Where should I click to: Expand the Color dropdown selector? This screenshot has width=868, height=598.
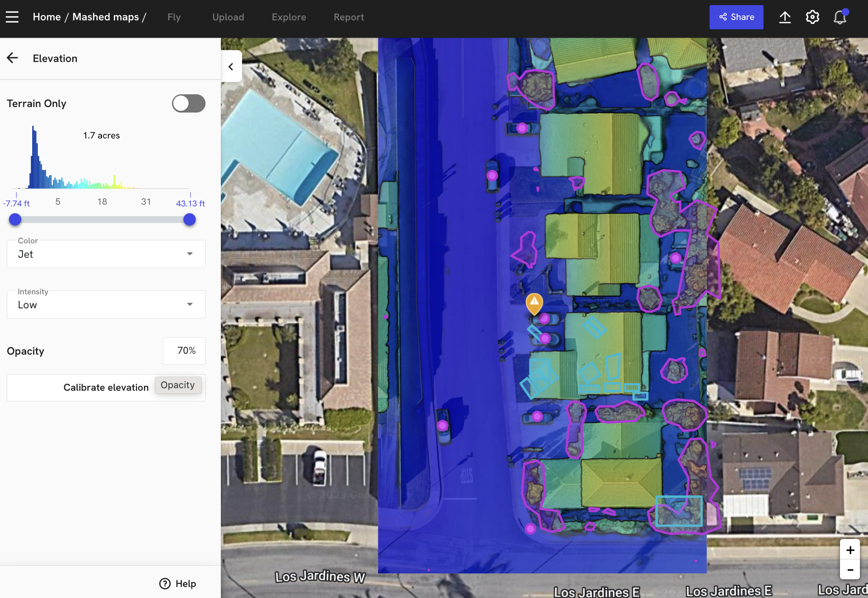coord(191,253)
